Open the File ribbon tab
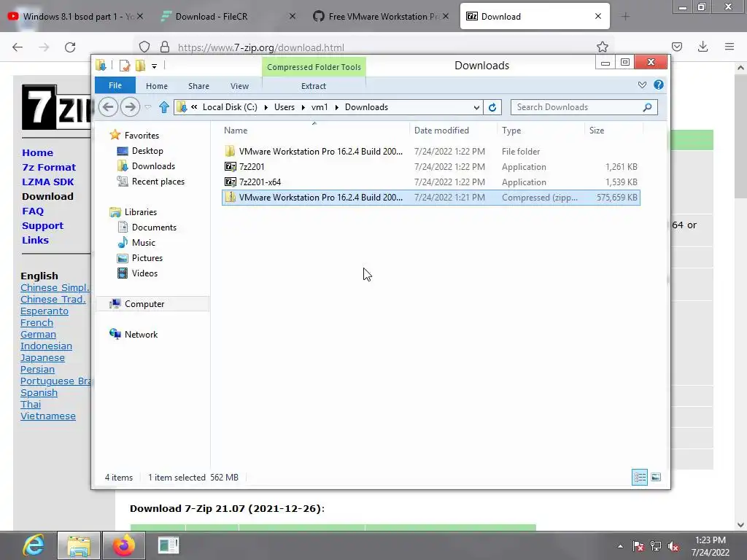 click(115, 86)
